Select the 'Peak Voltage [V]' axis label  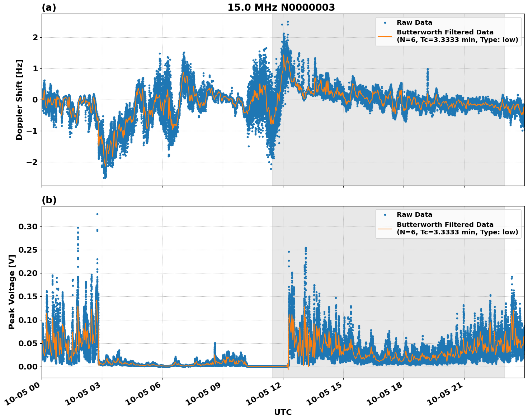click(12, 292)
